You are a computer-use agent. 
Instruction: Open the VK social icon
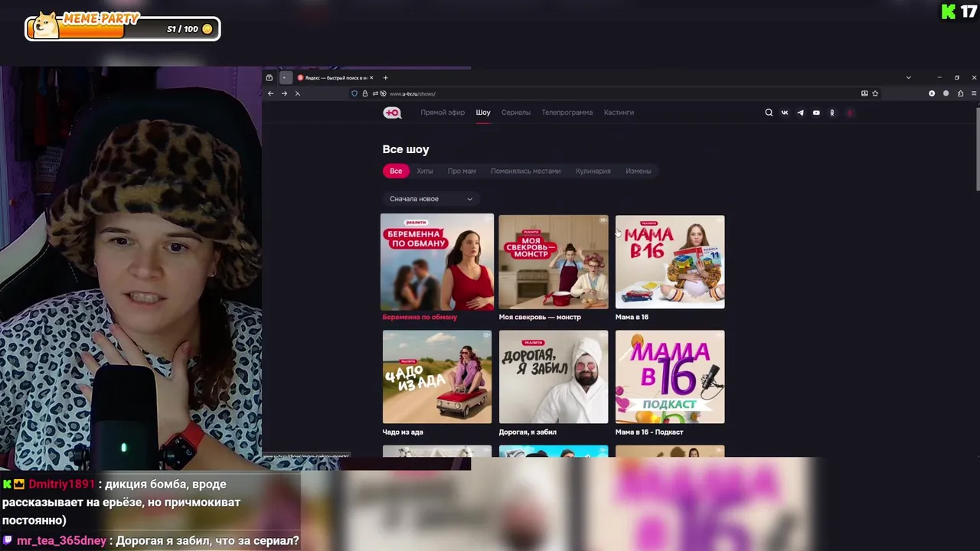coord(785,112)
